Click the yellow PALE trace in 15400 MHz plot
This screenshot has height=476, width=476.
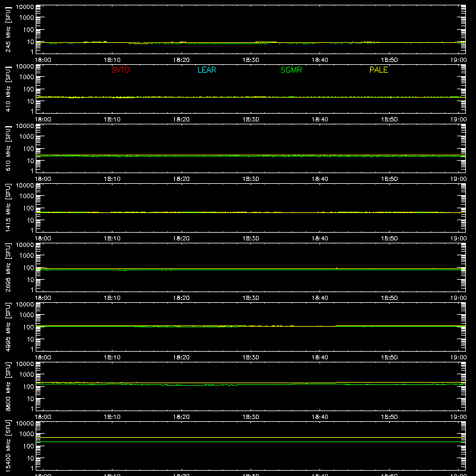[250, 438]
